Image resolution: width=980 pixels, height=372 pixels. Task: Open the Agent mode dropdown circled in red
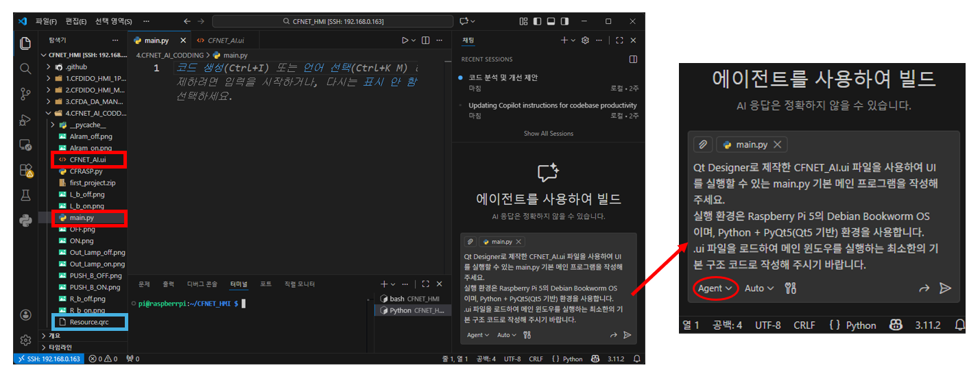click(715, 288)
